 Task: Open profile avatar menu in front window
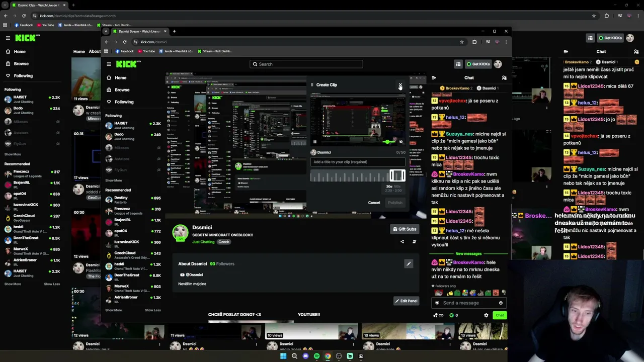(498, 64)
